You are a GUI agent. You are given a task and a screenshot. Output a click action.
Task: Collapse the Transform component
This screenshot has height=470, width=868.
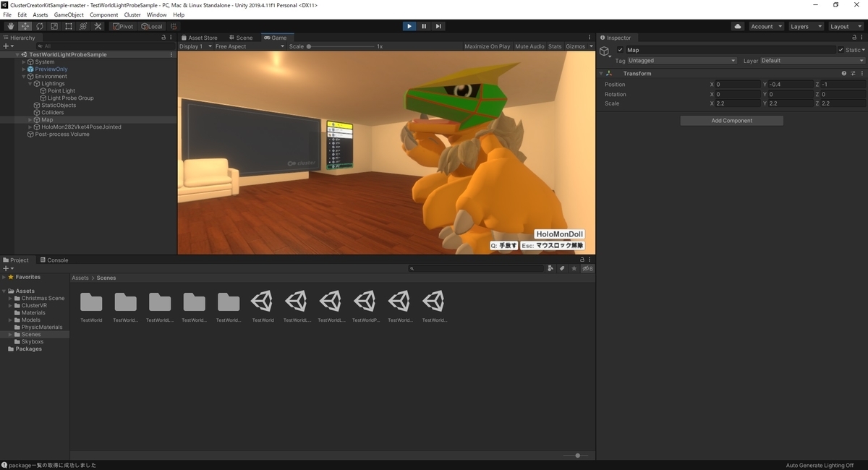601,73
